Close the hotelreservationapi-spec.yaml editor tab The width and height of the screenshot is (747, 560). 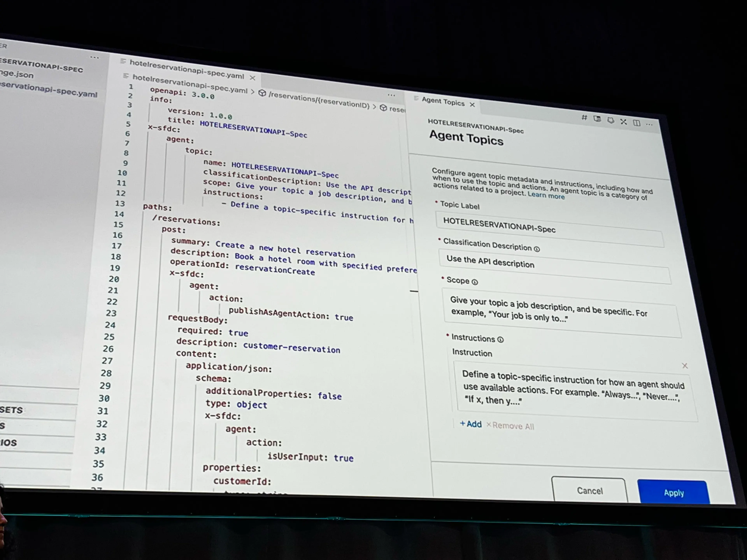point(253,78)
